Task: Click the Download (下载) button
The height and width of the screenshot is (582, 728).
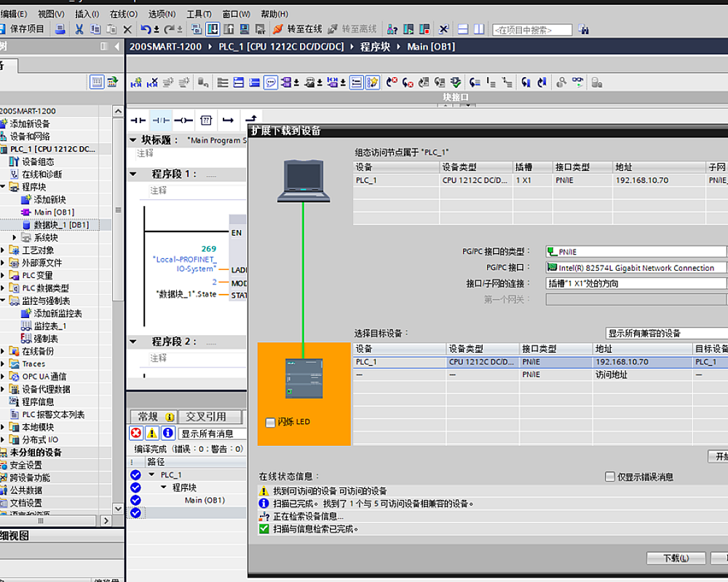Action: (x=676, y=558)
